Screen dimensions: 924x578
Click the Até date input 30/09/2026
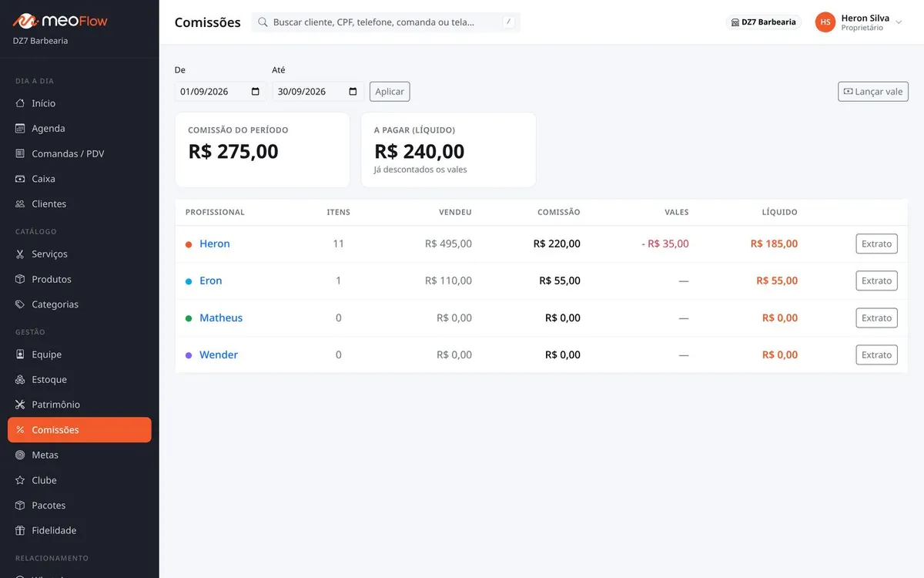[318, 92]
